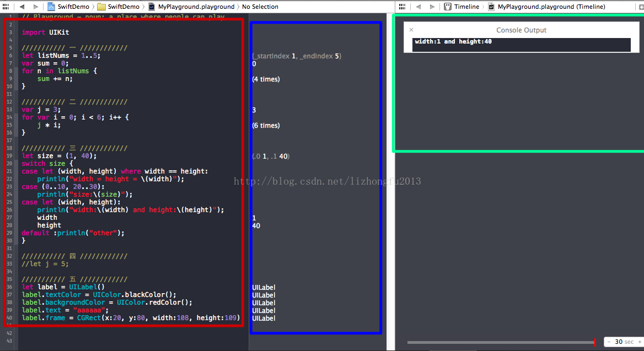Click playground file icon in timeline breadcrumb
The image size is (644, 351).
point(491,7)
